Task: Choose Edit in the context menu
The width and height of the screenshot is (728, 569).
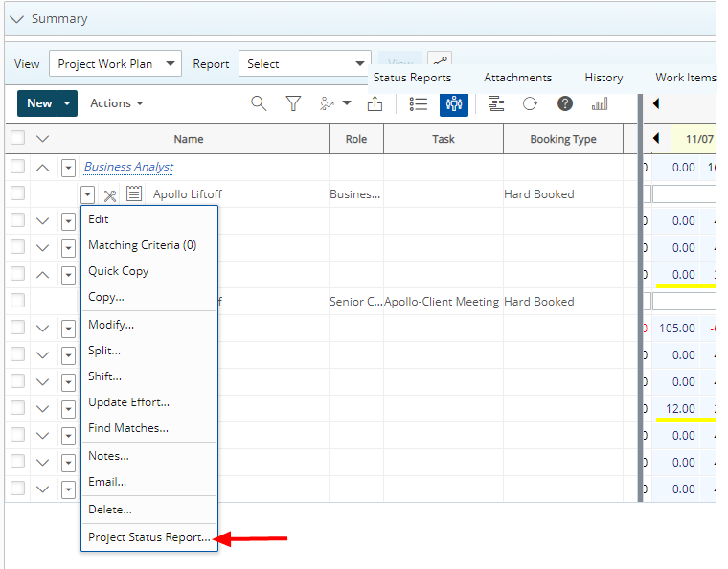Action: click(x=99, y=219)
